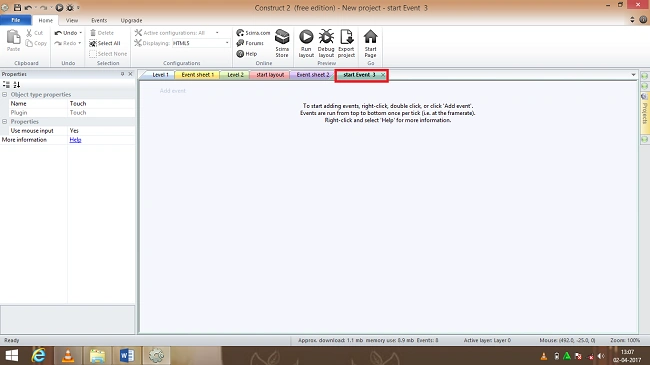Click Construct 2 gear taskbar icon

[156, 356]
